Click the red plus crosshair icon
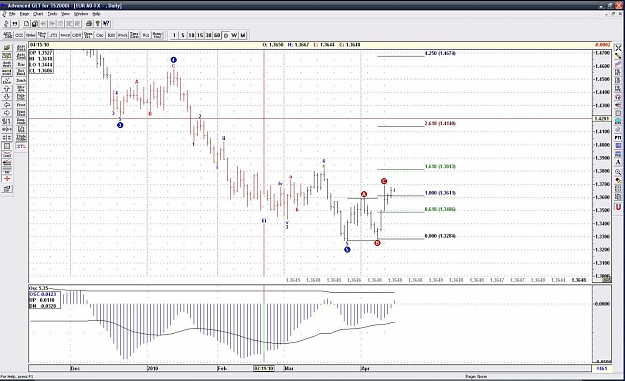 pyautogui.click(x=7, y=178)
